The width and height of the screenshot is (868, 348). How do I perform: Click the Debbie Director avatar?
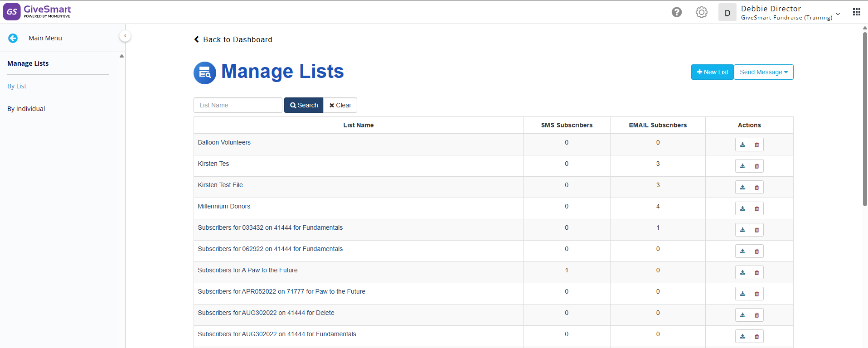[727, 13]
